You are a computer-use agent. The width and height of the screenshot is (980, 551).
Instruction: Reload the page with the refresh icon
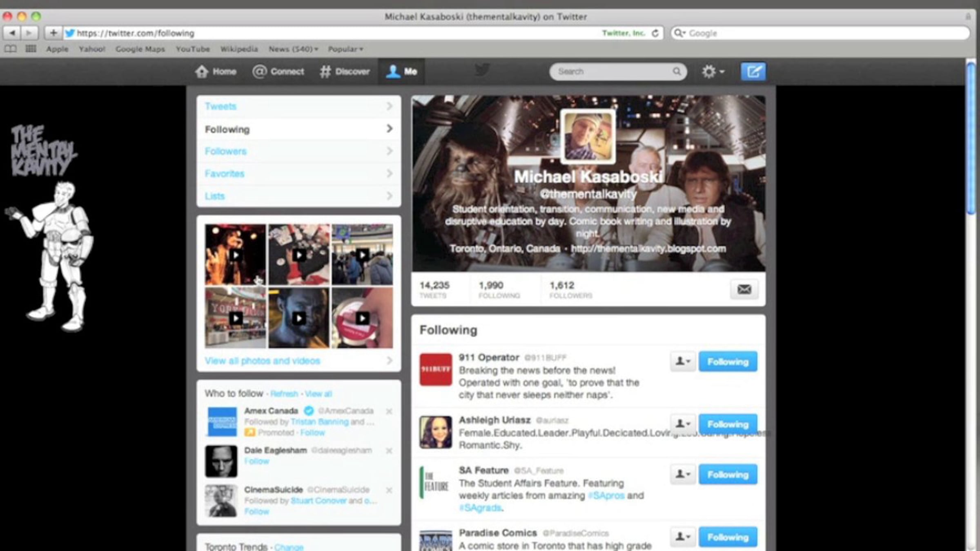pyautogui.click(x=655, y=33)
